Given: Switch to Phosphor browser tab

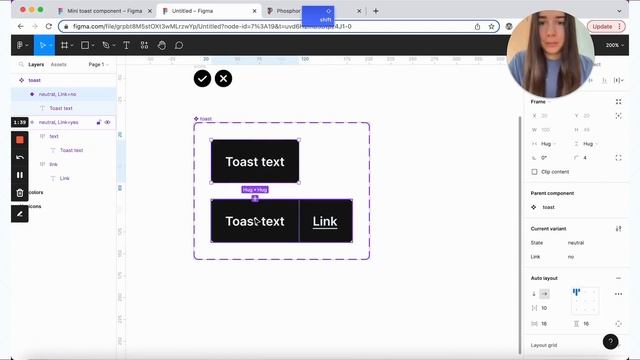Looking at the screenshot, I should coord(313,11).
